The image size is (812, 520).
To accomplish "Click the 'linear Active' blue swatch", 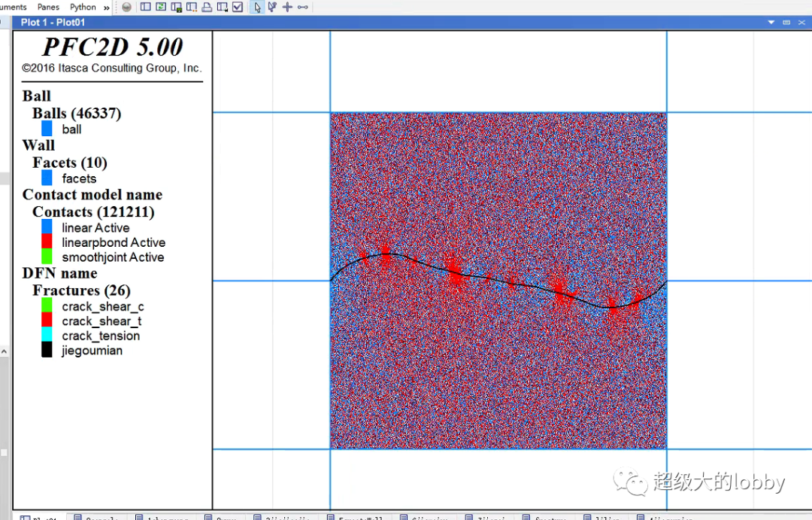I will coord(47,227).
